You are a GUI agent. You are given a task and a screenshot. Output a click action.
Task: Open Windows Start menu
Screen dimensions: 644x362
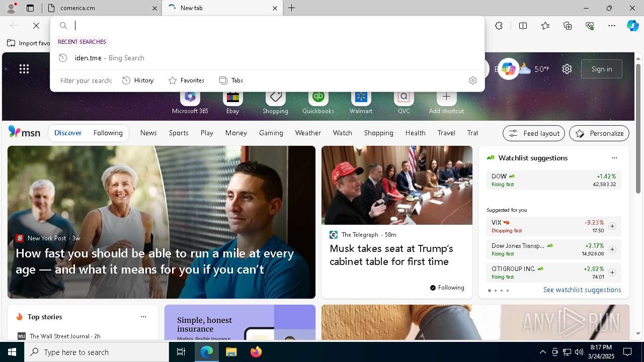point(12,352)
